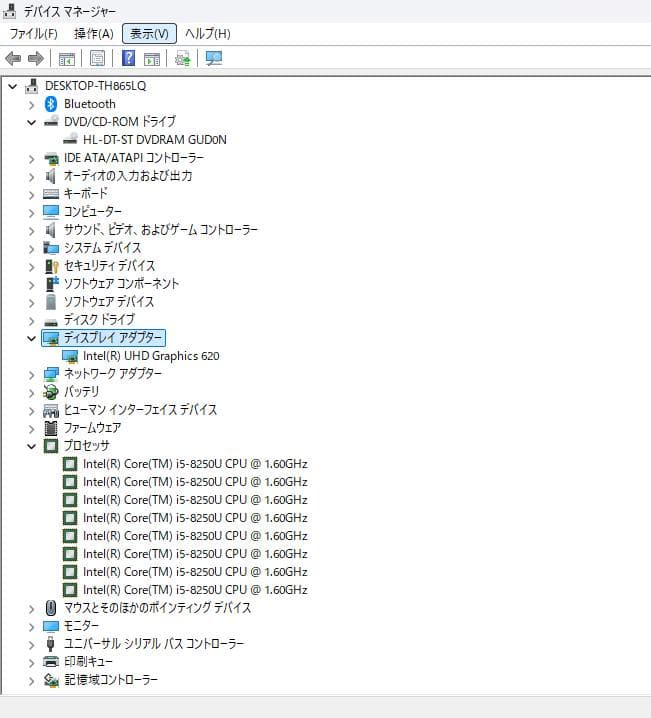The image size is (651, 718).
Task: Click the Intel UHD Graphics 620 device icon
Action: [x=70, y=356]
